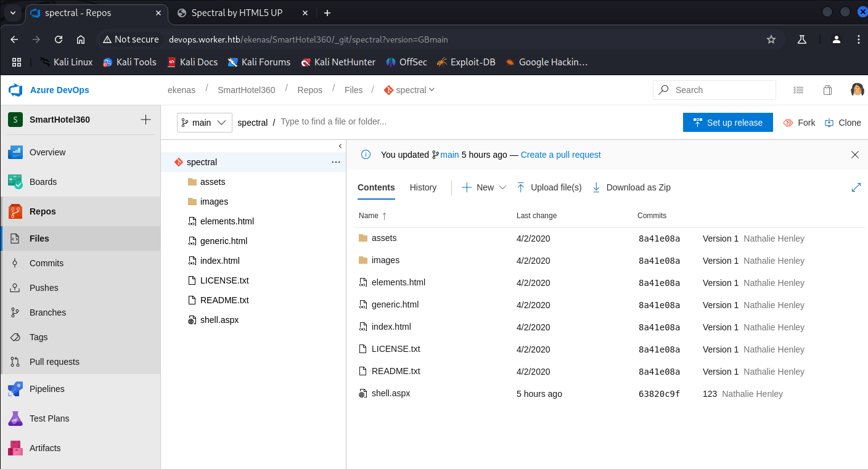Viewport: 868px width, 469px height.
Task: Switch to the History tab
Action: tap(423, 187)
